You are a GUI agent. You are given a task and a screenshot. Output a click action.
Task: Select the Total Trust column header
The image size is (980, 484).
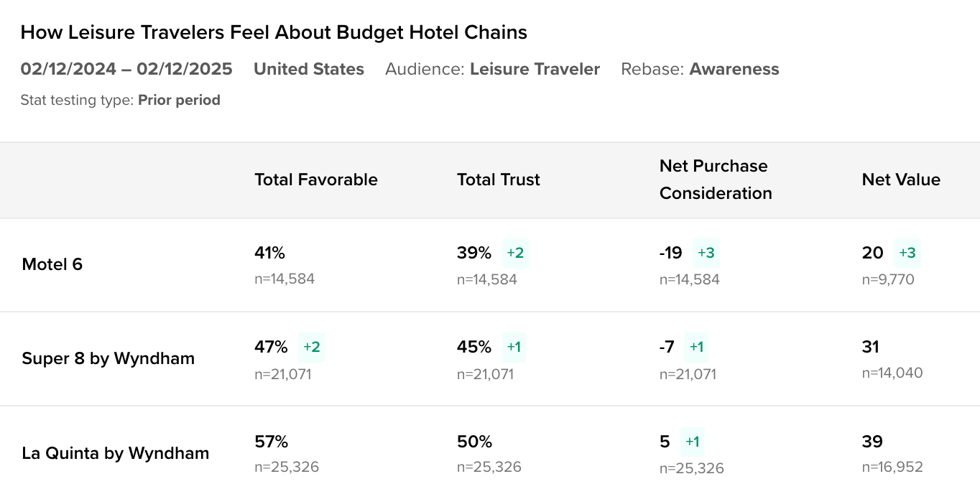tap(498, 180)
